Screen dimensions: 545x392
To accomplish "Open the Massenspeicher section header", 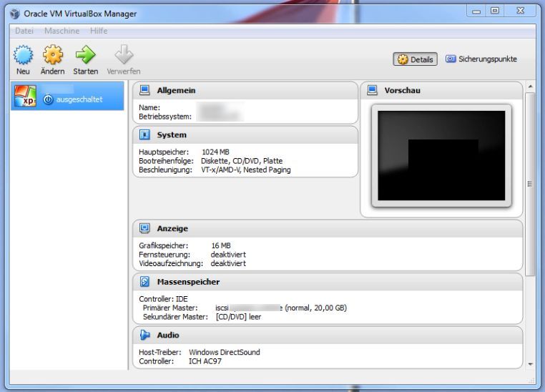I will point(328,282).
